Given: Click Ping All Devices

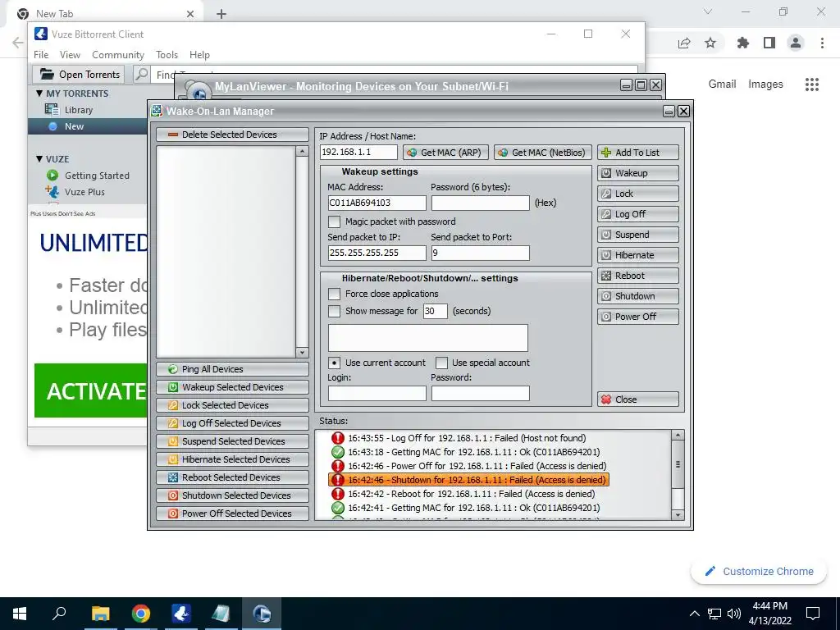Looking at the screenshot, I should click(232, 369).
